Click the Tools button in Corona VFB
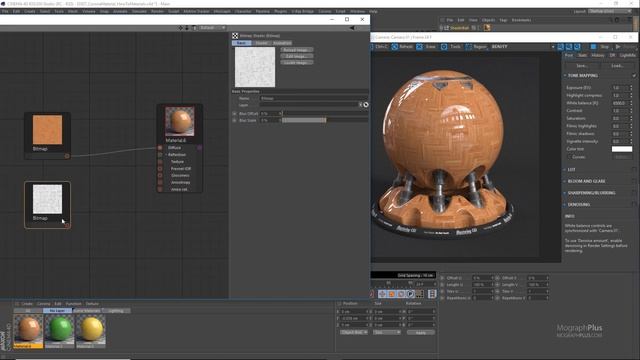 click(x=451, y=47)
